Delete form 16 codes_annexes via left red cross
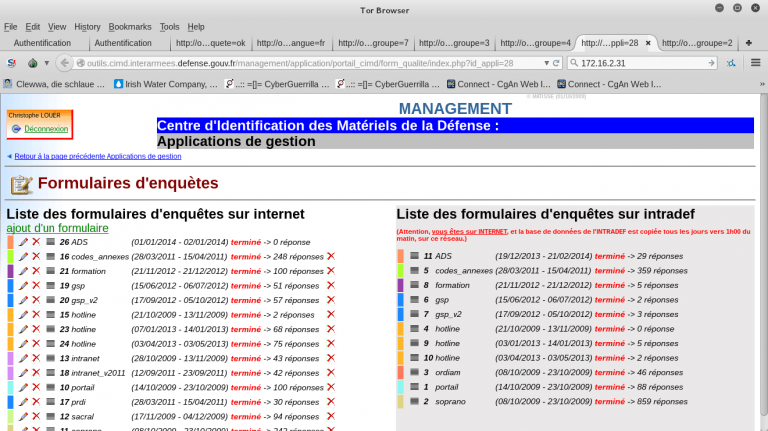Viewport: 768px width, 431px height. pyautogui.click(x=36, y=256)
